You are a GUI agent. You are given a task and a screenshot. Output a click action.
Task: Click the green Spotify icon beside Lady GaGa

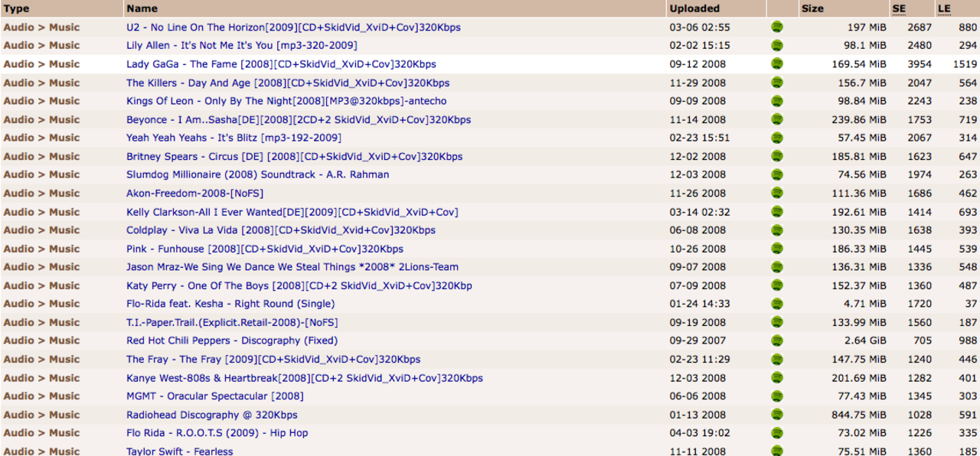coord(777,64)
